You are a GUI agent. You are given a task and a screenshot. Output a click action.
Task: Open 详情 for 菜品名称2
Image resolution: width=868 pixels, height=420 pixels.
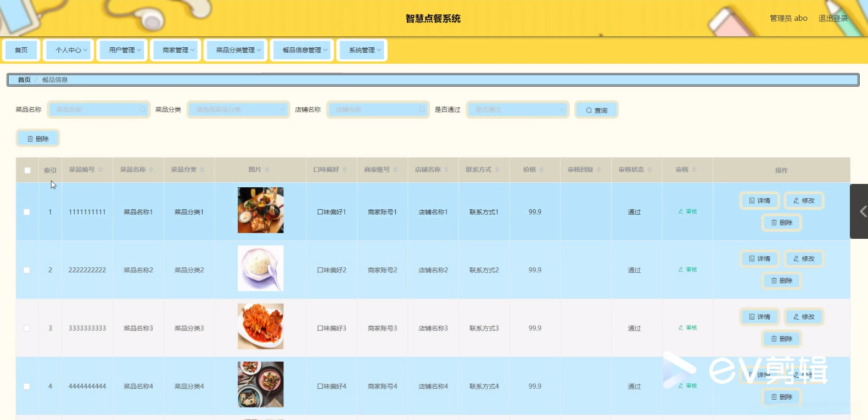[759, 259]
